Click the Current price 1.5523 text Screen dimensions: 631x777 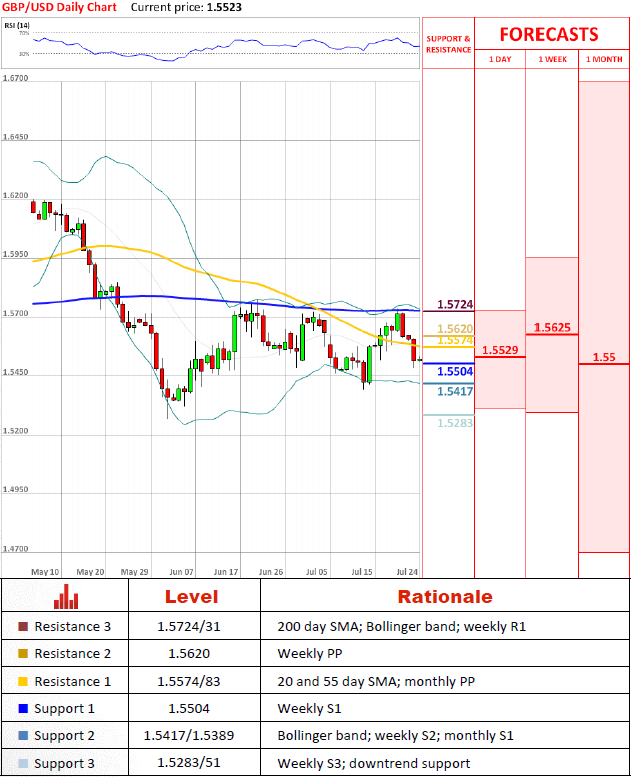pyautogui.click(x=186, y=7)
